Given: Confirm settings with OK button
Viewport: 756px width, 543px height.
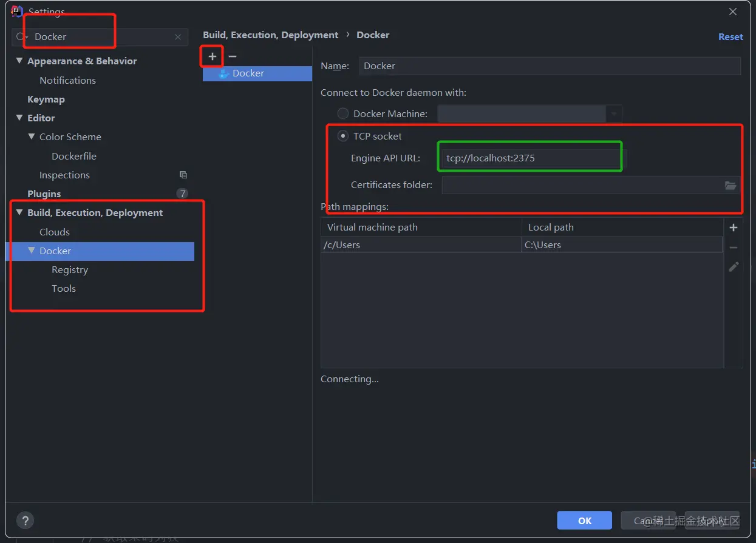Looking at the screenshot, I should [x=585, y=521].
